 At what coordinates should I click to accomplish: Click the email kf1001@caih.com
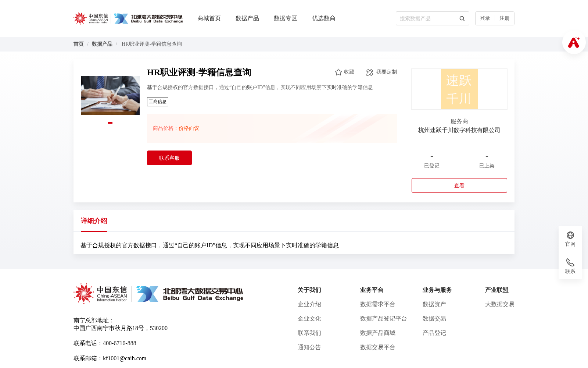coord(125,358)
